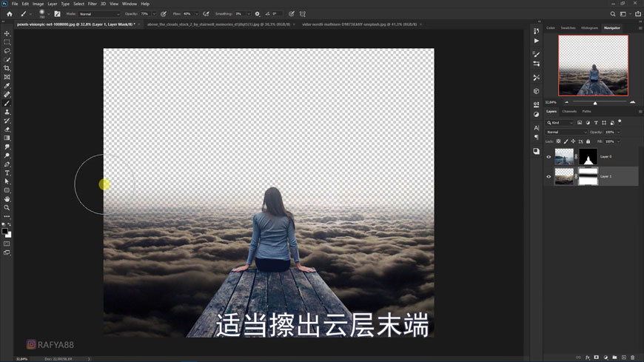Toggle lock all for layer
The width and height of the screenshot is (644, 362).
[588, 141]
